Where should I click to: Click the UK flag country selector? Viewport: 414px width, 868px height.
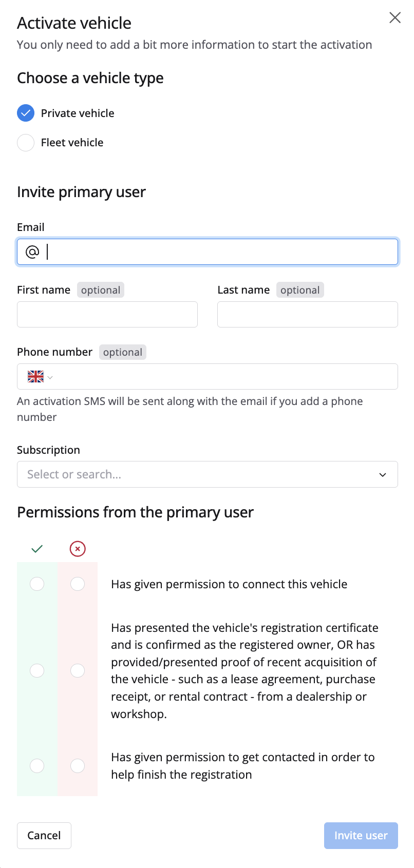click(x=36, y=377)
